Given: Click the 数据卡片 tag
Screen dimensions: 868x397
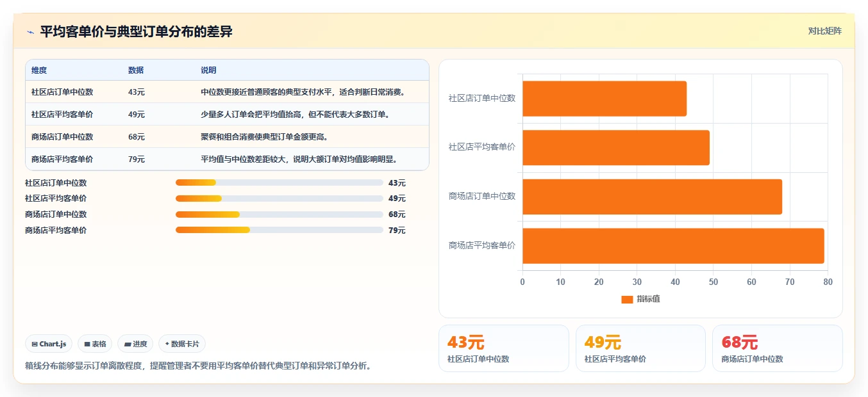Looking at the screenshot, I should pos(182,344).
